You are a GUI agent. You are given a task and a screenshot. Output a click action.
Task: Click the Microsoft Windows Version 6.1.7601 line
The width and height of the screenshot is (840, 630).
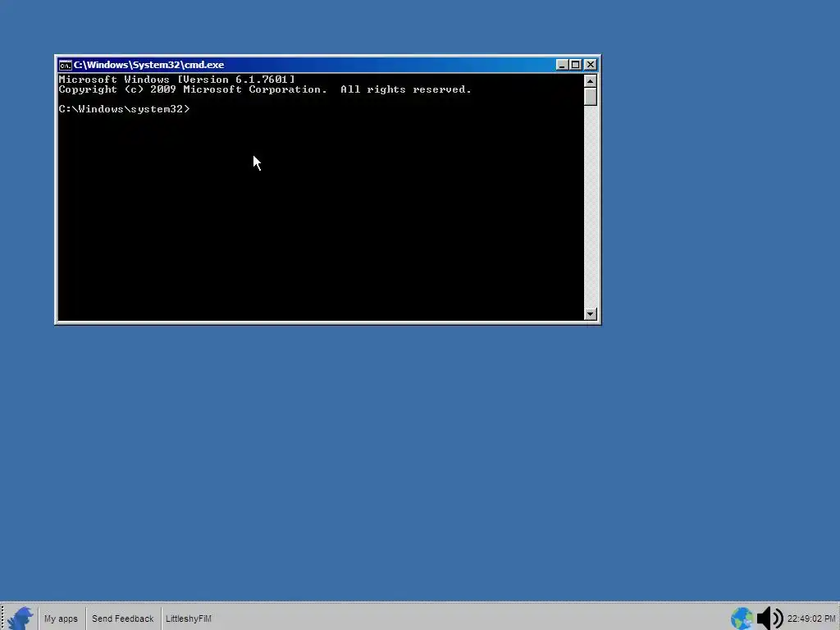tap(177, 80)
